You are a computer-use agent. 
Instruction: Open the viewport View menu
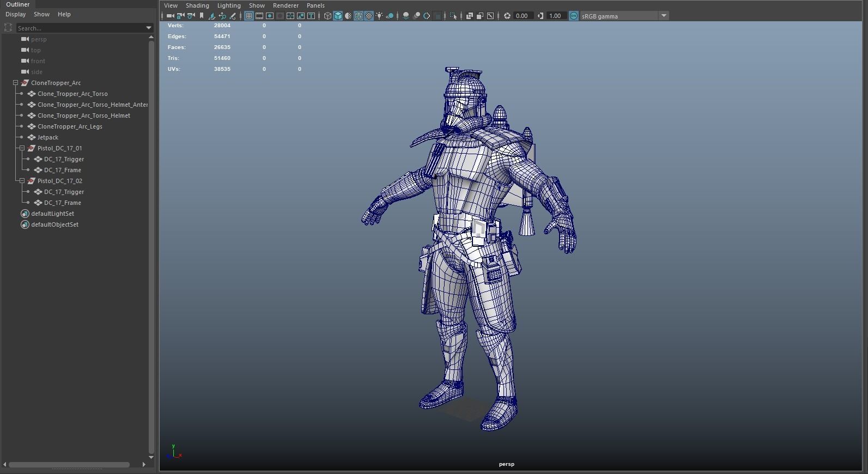pos(171,5)
